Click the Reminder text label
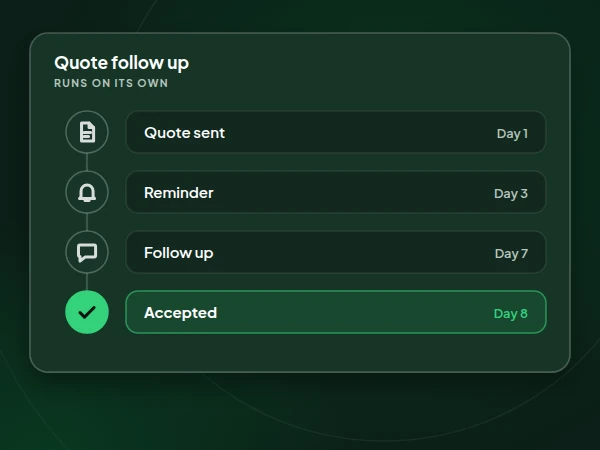The image size is (600, 450). click(x=179, y=193)
